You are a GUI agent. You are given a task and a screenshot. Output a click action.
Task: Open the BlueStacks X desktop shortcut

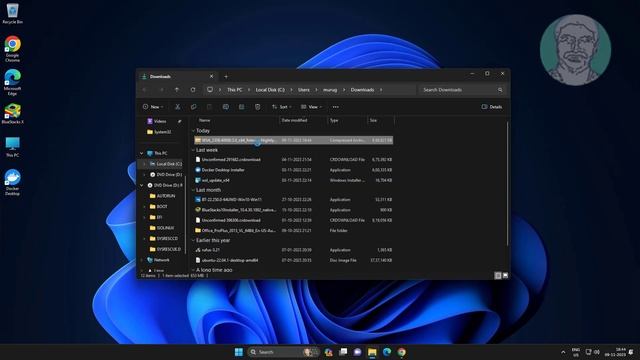point(12,114)
